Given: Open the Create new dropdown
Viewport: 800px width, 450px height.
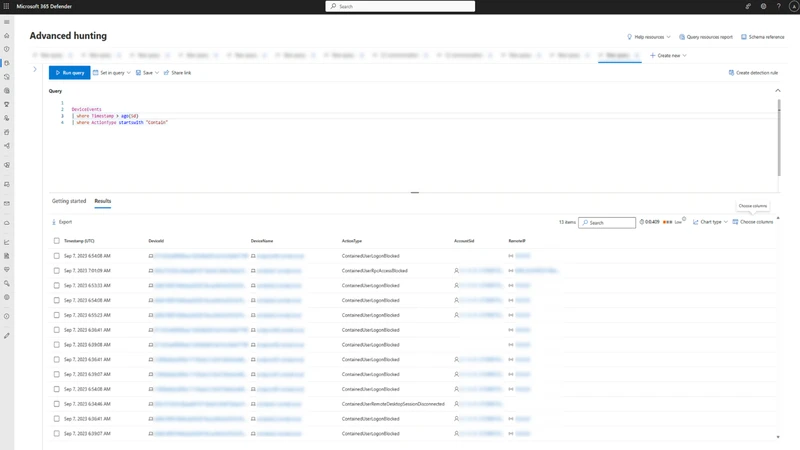Looking at the screenshot, I should click(x=668, y=56).
